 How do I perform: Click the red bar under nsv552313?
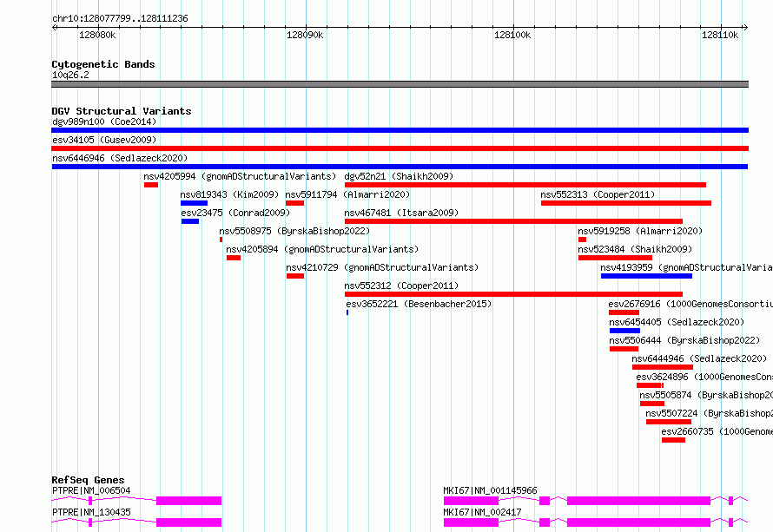626,203
